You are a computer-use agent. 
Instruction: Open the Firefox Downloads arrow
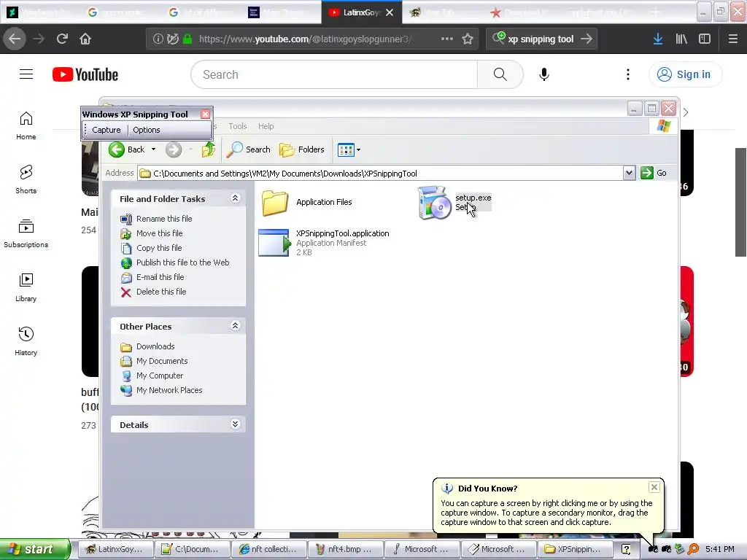click(x=658, y=39)
